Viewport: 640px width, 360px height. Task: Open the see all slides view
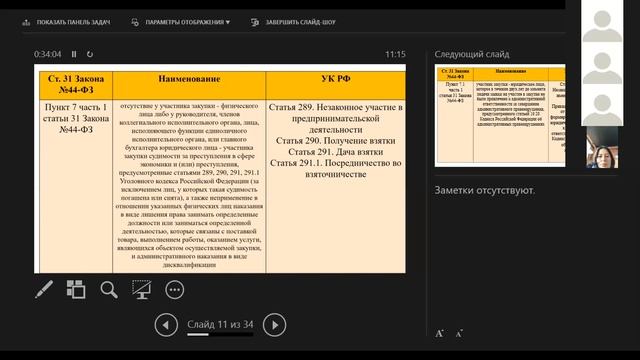pyautogui.click(x=76, y=289)
